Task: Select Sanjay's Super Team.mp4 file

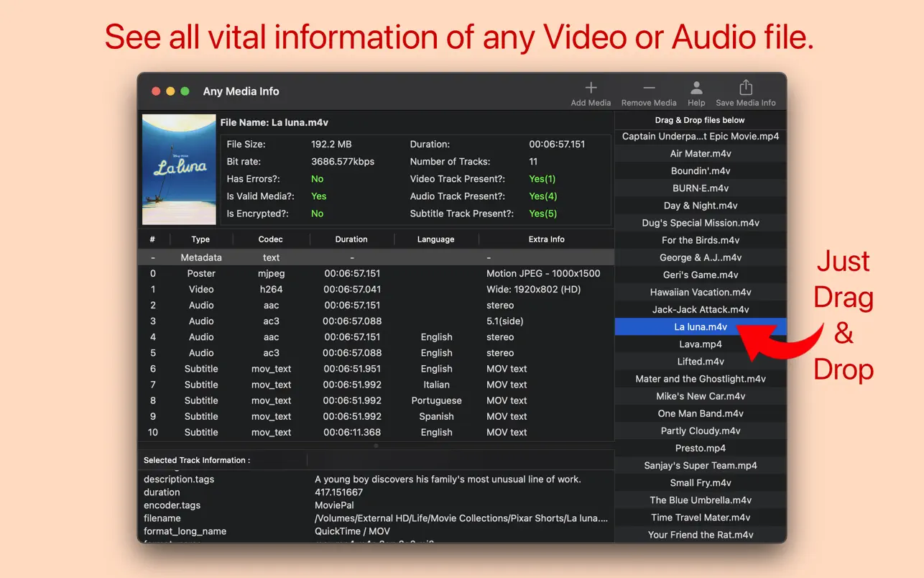Action: tap(701, 465)
